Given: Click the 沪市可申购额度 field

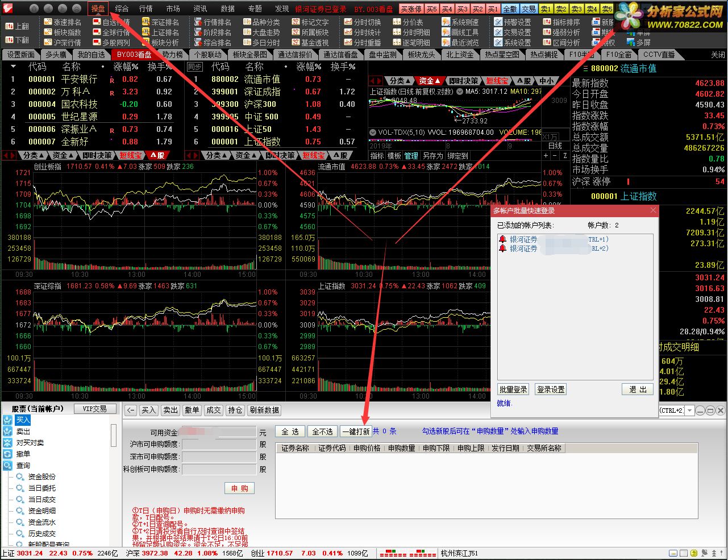Looking at the screenshot, I should [219, 444].
